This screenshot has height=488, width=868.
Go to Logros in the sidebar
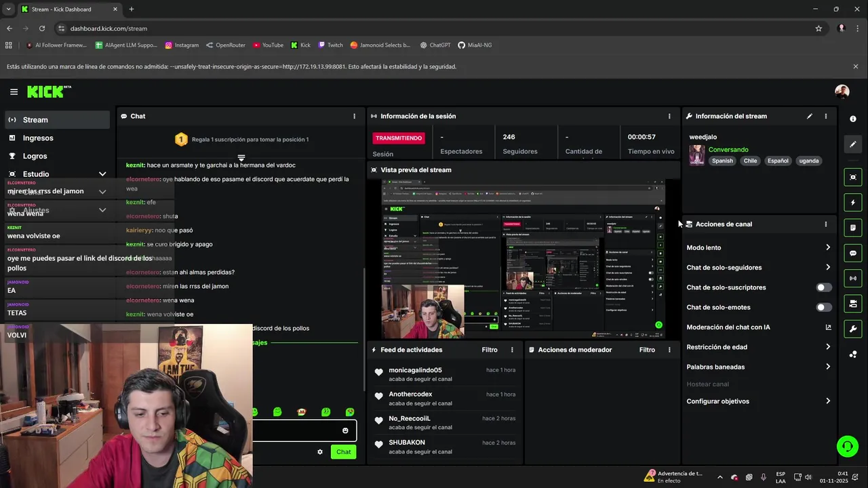coord(57,156)
